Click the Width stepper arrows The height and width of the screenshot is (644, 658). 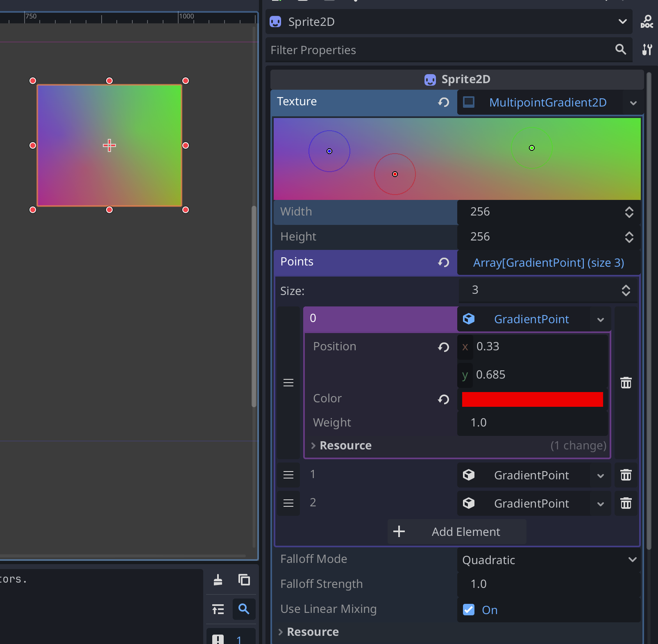pos(629,212)
